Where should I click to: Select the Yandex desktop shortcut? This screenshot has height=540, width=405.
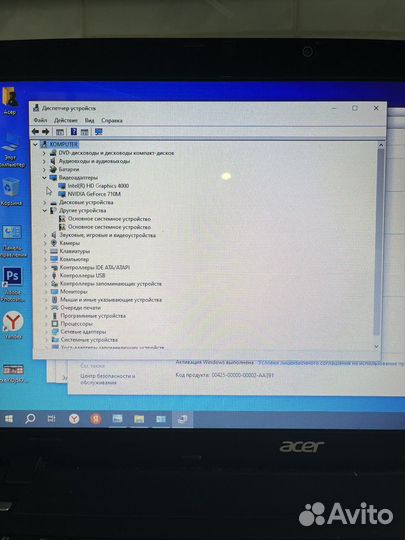click(x=13, y=325)
